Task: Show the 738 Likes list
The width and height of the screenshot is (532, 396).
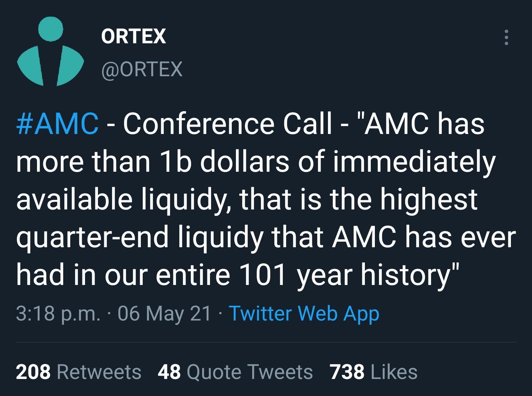Action: tap(373, 372)
